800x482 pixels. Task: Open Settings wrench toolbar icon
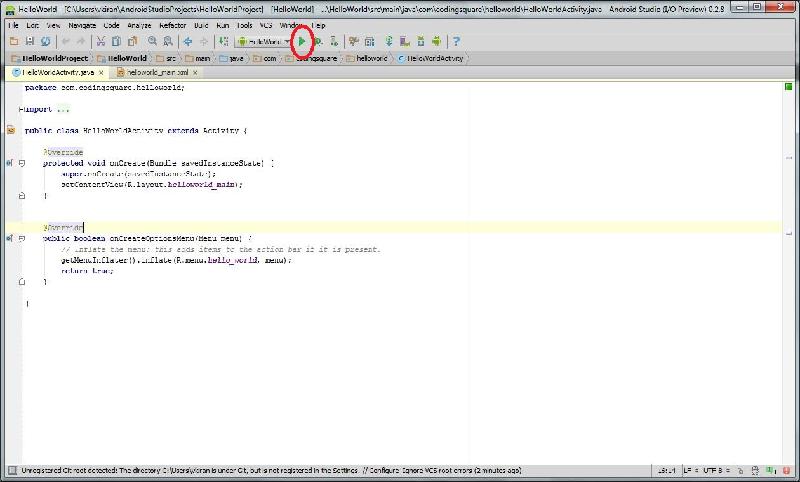click(x=354, y=41)
